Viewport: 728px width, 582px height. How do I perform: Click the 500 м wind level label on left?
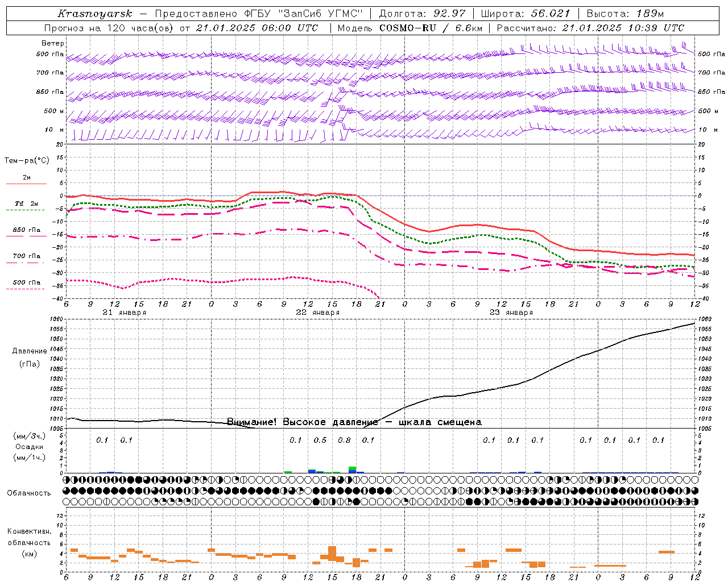click(54, 111)
